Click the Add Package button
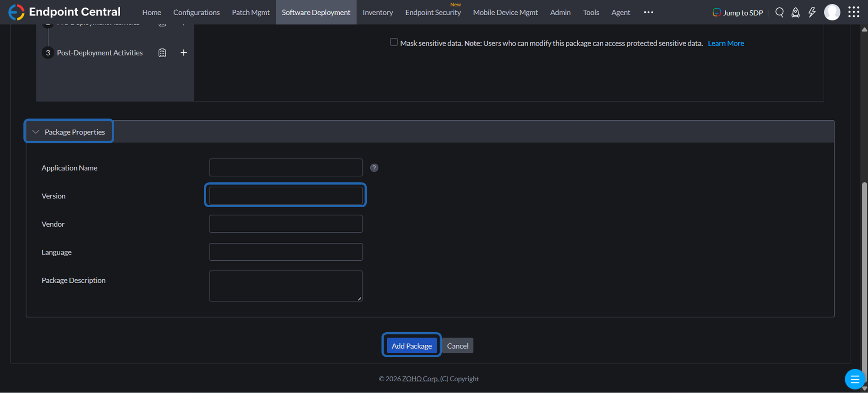868x393 pixels. click(411, 346)
